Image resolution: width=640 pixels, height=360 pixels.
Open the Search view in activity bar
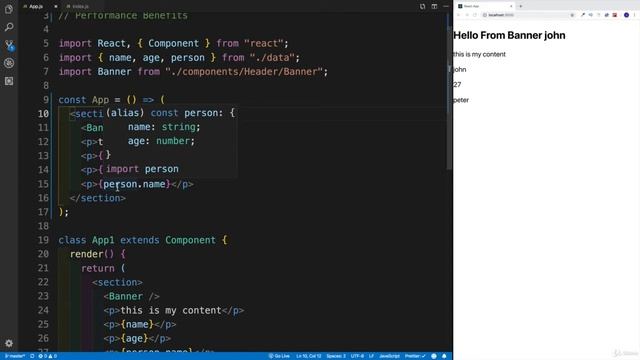9,27
